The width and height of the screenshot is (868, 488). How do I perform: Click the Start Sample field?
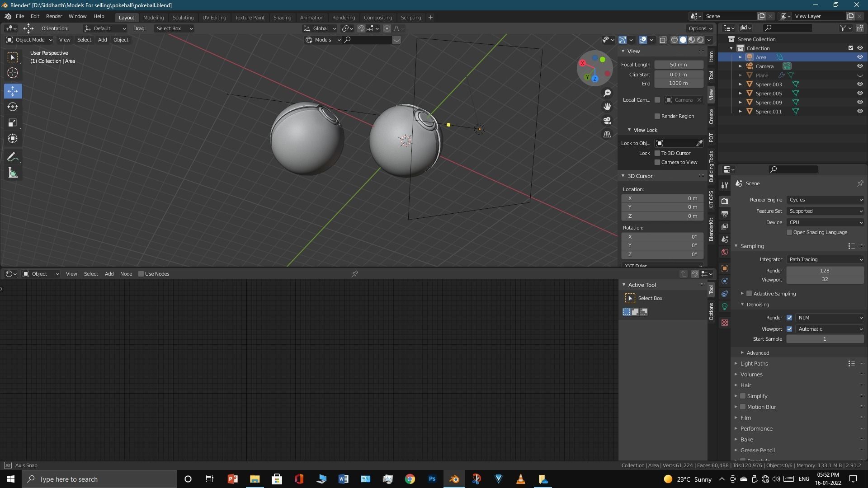pyautogui.click(x=825, y=339)
